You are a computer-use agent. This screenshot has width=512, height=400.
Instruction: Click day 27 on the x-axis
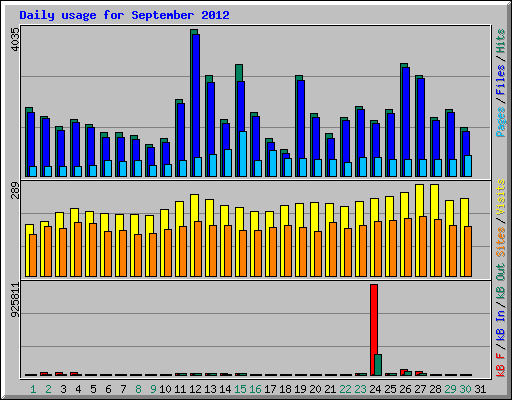pos(420,389)
